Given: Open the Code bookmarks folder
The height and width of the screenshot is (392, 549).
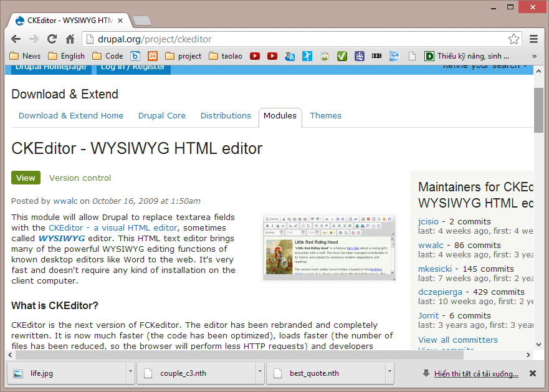Looking at the screenshot, I should pyautogui.click(x=107, y=56).
